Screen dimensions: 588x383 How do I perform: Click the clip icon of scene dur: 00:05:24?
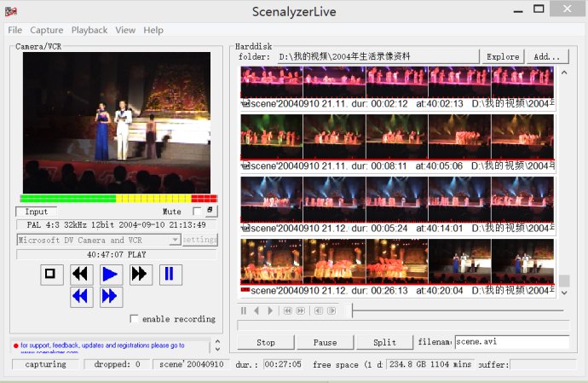(245, 228)
